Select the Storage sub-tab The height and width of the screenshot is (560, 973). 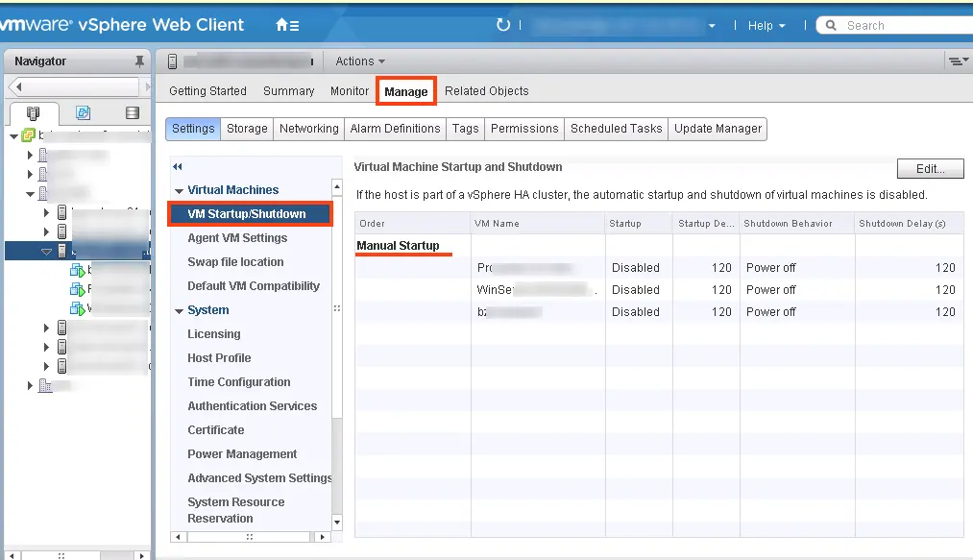[x=247, y=129]
